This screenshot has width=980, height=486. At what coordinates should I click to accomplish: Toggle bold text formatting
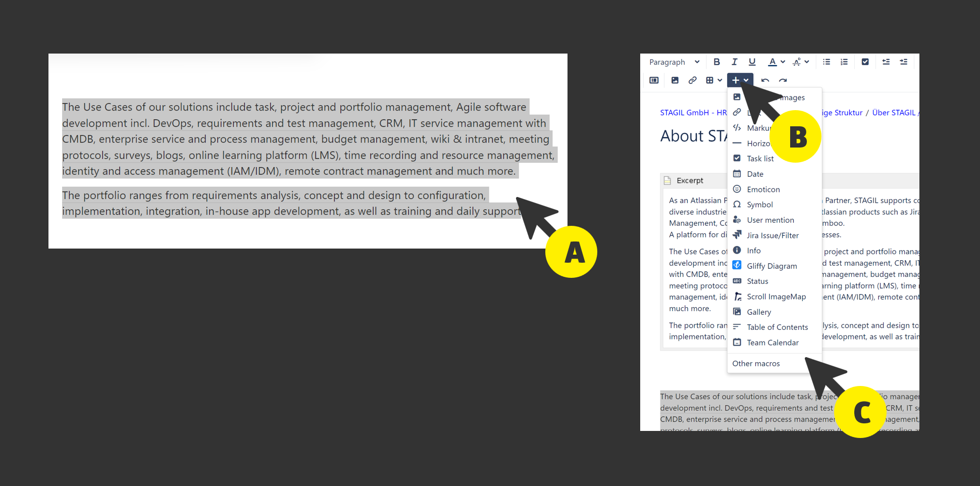pyautogui.click(x=716, y=62)
